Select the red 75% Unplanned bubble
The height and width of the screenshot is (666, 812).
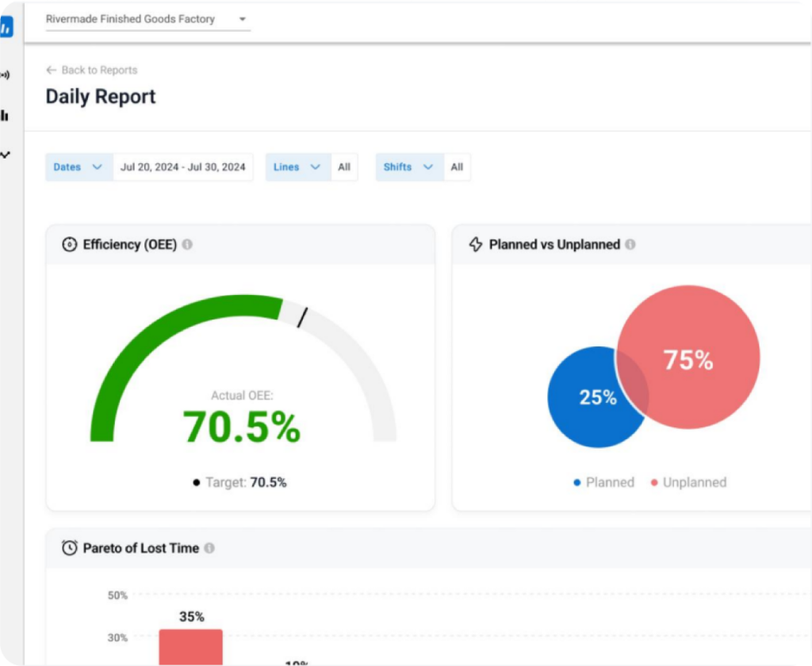point(689,357)
